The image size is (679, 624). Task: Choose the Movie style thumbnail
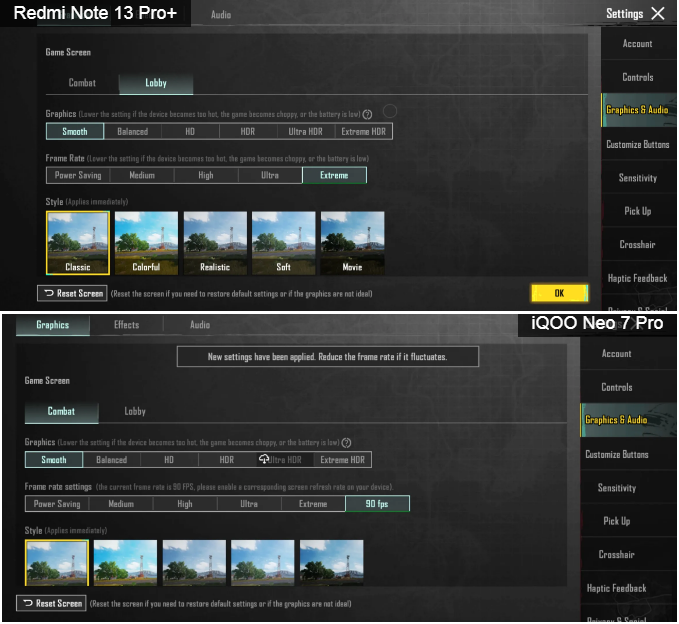click(x=352, y=243)
